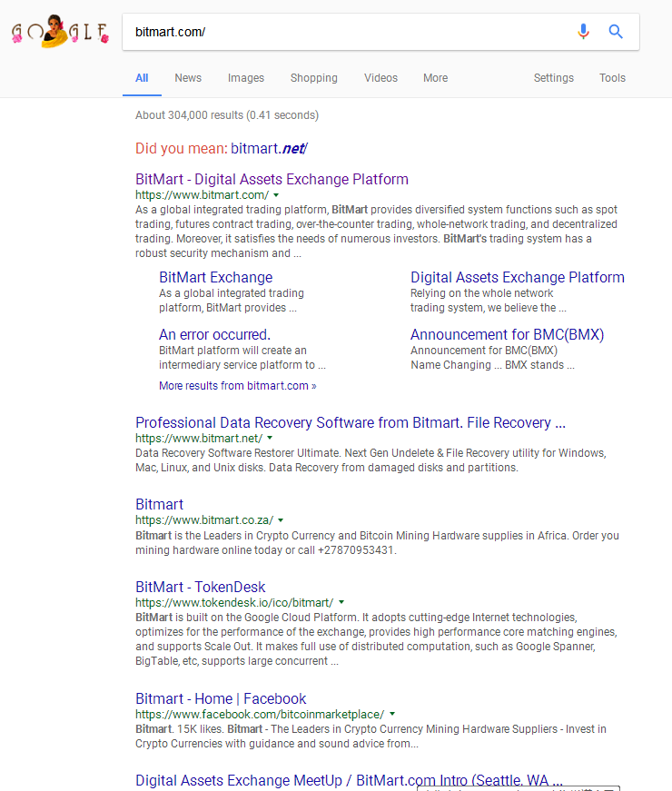672x791 pixels.
Task: Expand the arrow next to facebook.com/bitcoinmarketplace URL
Action: point(392,715)
